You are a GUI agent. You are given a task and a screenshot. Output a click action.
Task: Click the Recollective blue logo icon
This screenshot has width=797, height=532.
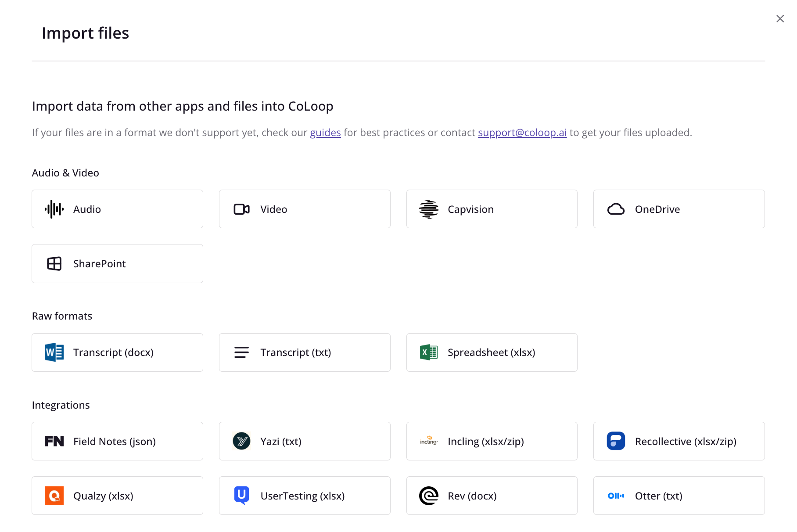point(616,441)
